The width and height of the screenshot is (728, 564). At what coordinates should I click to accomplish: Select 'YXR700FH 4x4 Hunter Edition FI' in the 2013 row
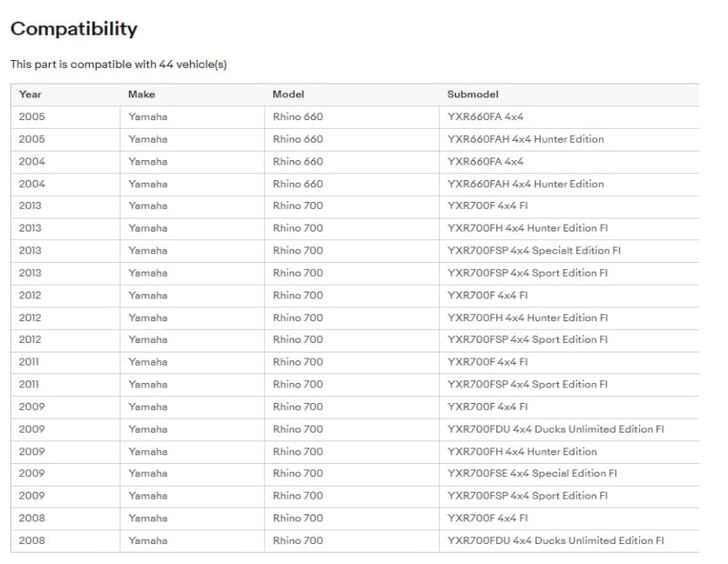coord(528,228)
